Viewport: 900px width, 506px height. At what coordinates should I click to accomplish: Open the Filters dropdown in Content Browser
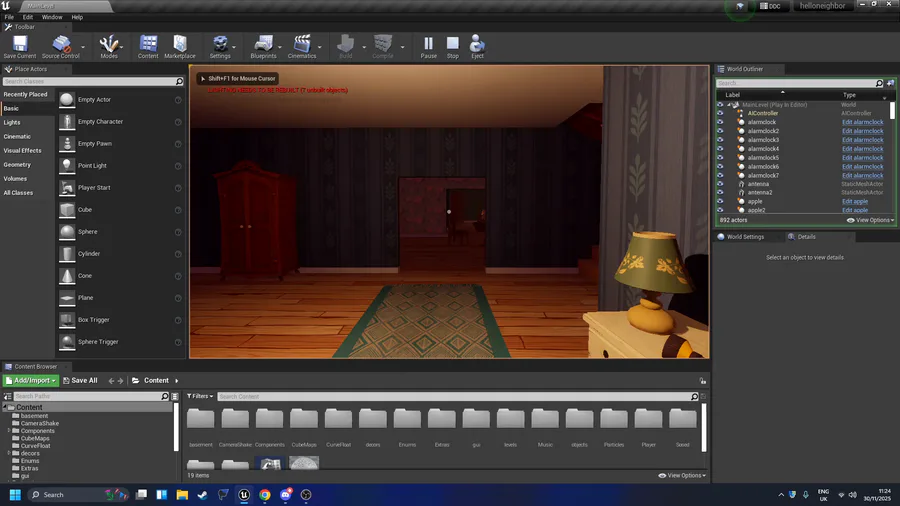point(200,396)
